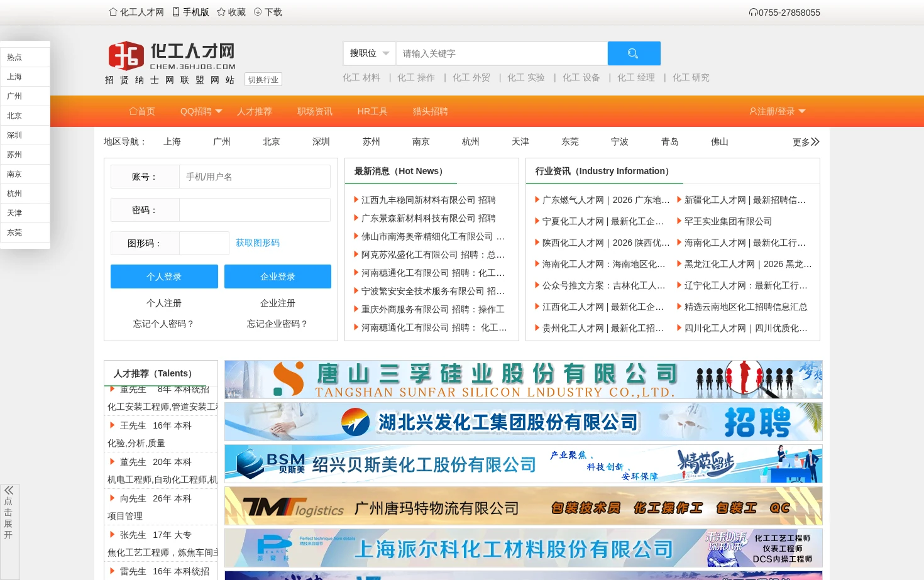Open talent 向先生 26年 本科 resume
Screen dimensions: 924x580
click(x=156, y=498)
